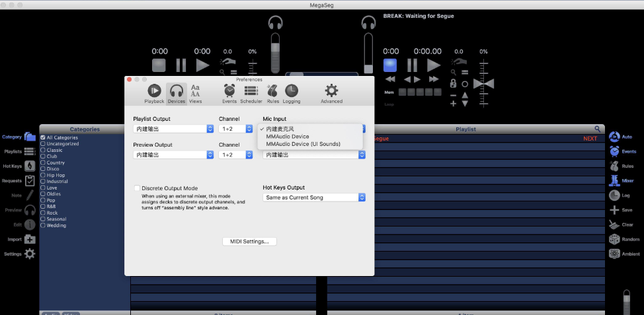Open the Logging preferences tab
This screenshot has width=644, height=315.
click(291, 94)
